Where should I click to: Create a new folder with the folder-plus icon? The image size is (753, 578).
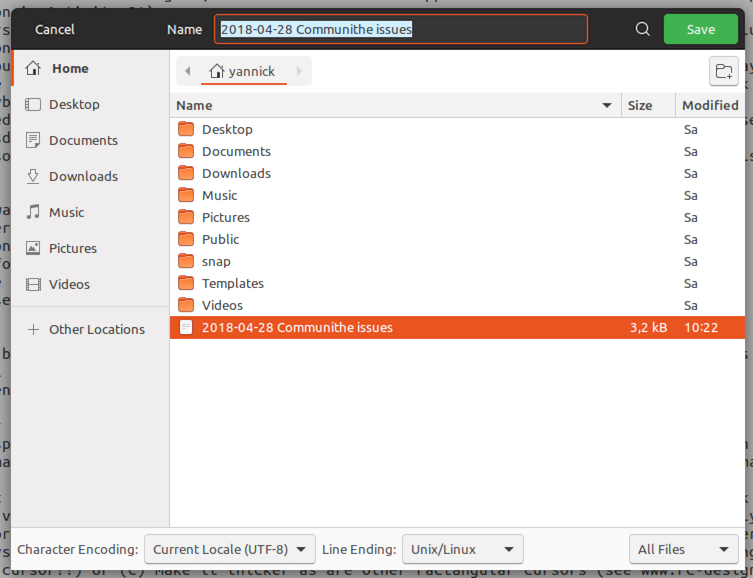tap(724, 71)
